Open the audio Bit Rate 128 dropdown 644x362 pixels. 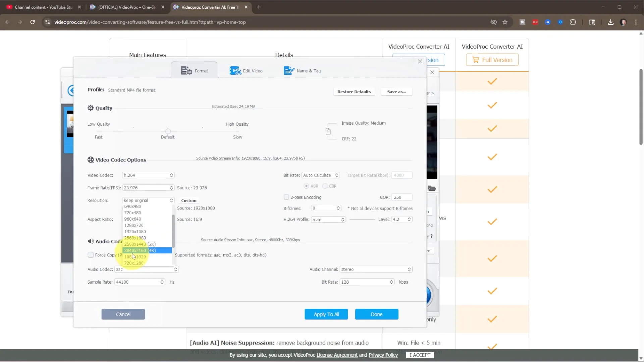(367, 282)
